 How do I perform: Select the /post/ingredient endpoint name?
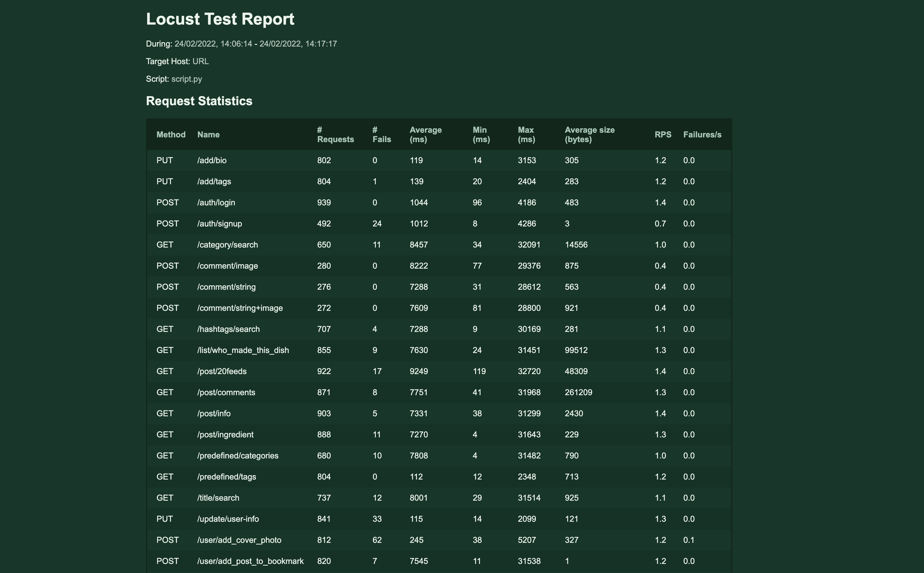click(226, 435)
